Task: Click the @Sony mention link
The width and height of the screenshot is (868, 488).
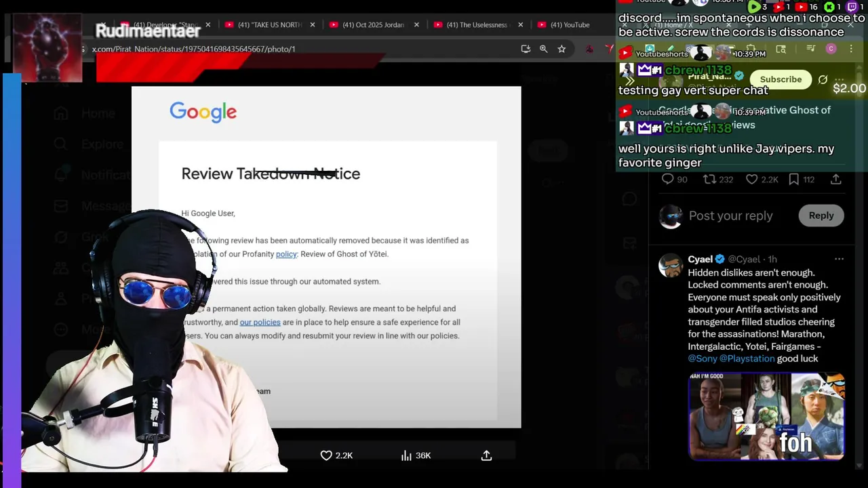Action: tap(703, 359)
